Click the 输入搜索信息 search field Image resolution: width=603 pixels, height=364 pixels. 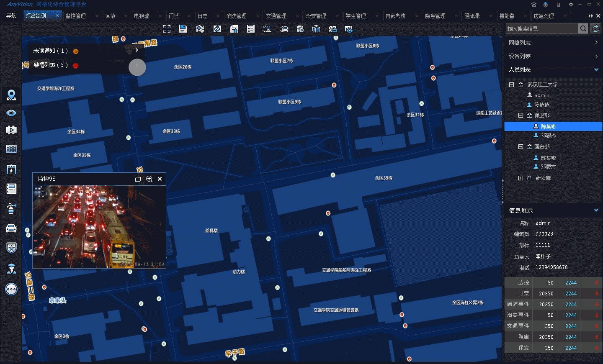click(542, 28)
